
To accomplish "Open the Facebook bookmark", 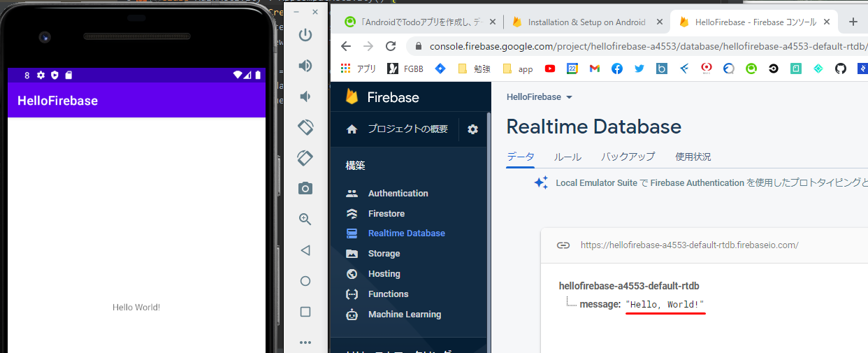I will 617,69.
